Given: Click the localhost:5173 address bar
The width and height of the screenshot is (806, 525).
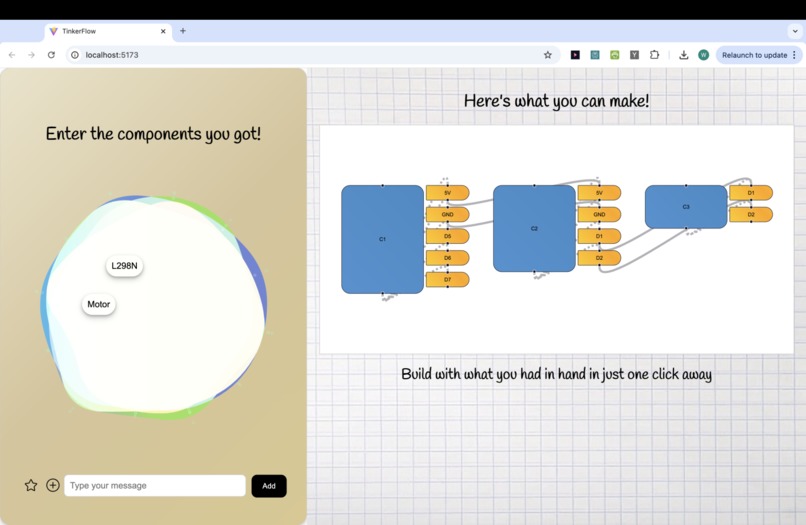Looking at the screenshot, I should tap(314, 55).
